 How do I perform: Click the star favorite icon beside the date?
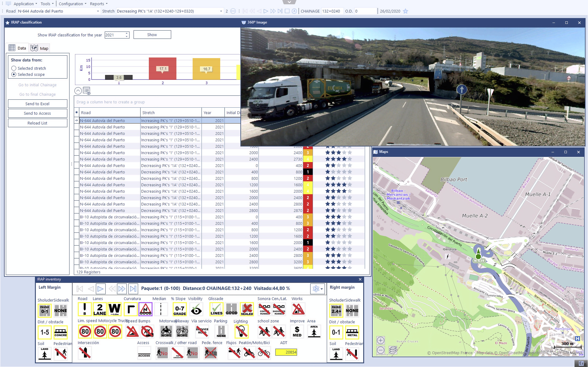click(x=405, y=11)
